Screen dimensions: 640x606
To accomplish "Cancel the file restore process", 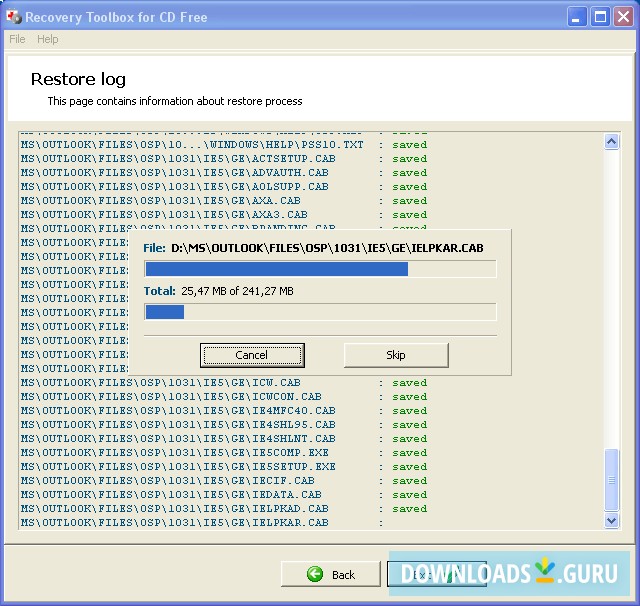I will click(252, 355).
